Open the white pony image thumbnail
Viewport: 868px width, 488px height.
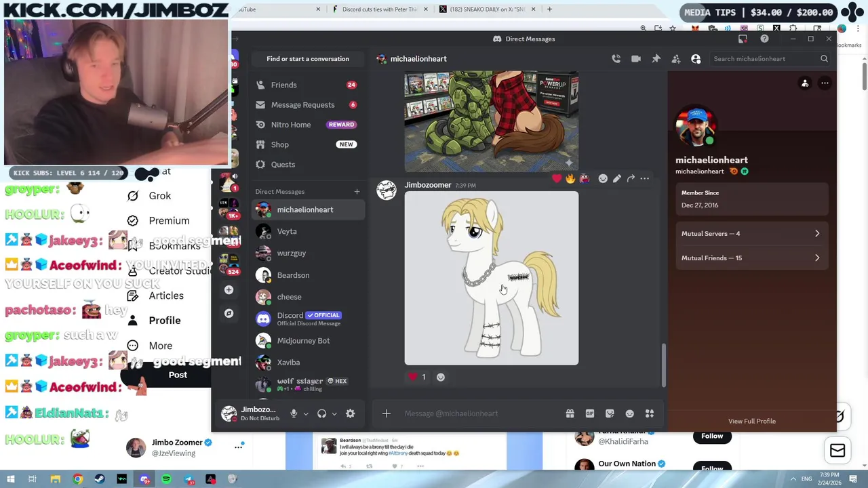(492, 278)
